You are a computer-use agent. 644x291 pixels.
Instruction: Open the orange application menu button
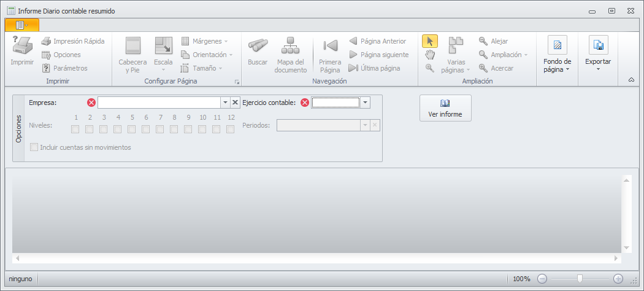coord(22,25)
